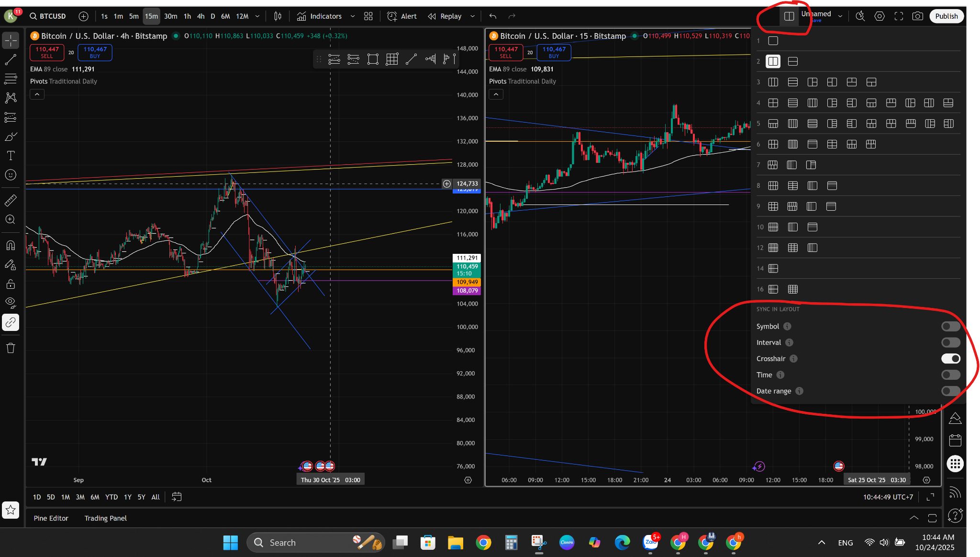
Task: Choose the single-chart layout icon
Action: tap(773, 41)
